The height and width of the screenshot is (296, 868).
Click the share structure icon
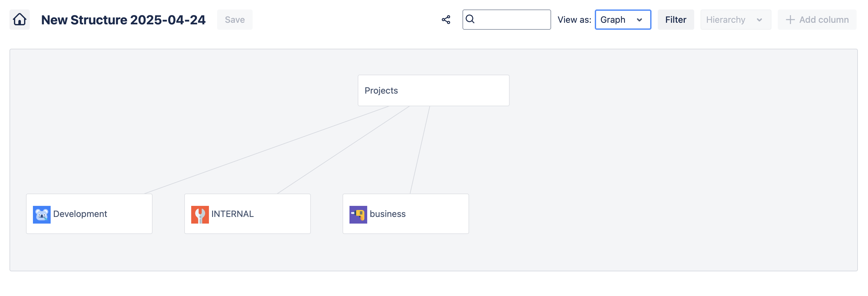[446, 20]
